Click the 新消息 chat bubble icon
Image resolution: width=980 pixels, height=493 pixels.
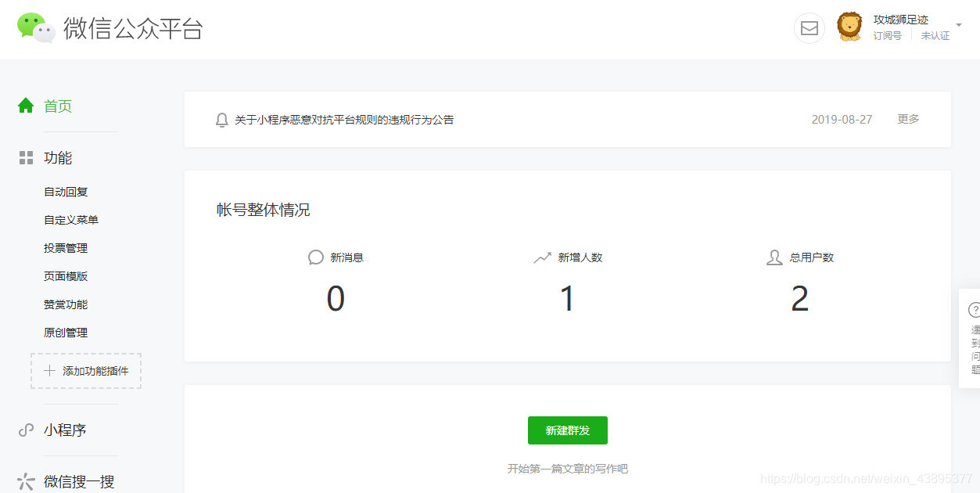316,257
